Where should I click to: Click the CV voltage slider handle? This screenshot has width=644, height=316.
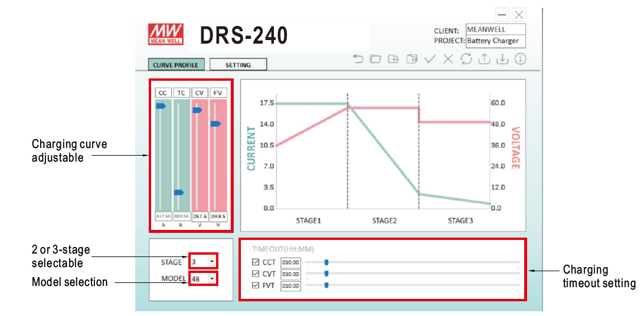click(x=197, y=110)
